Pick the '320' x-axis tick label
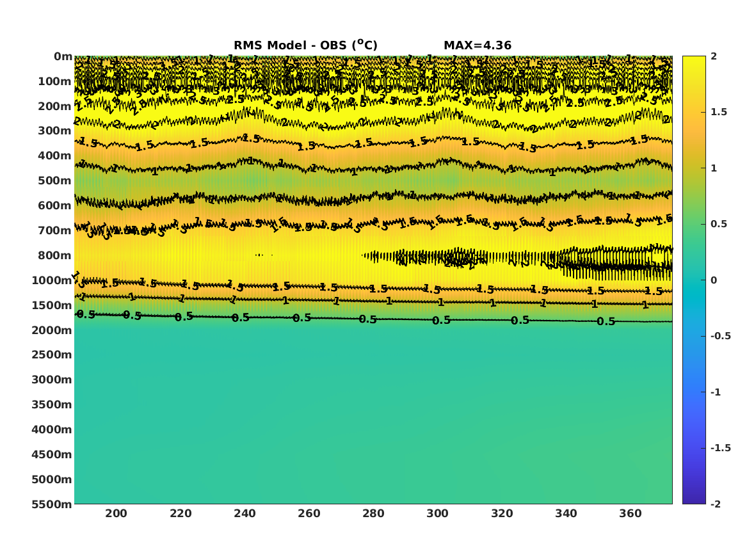Image resolution: width=747 pixels, height=560 pixels. click(x=502, y=513)
